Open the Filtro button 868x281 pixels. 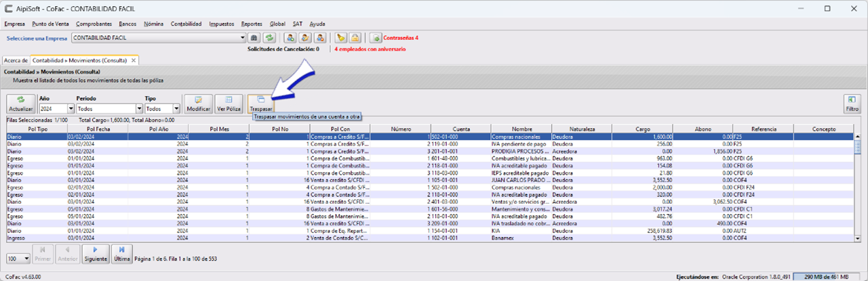[852, 104]
